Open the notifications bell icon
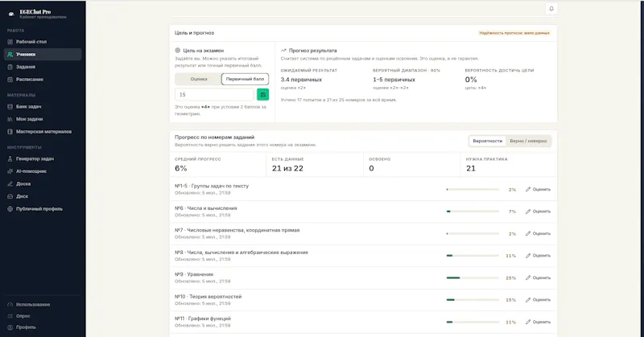The image size is (644, 337). [x=551, y=9]
